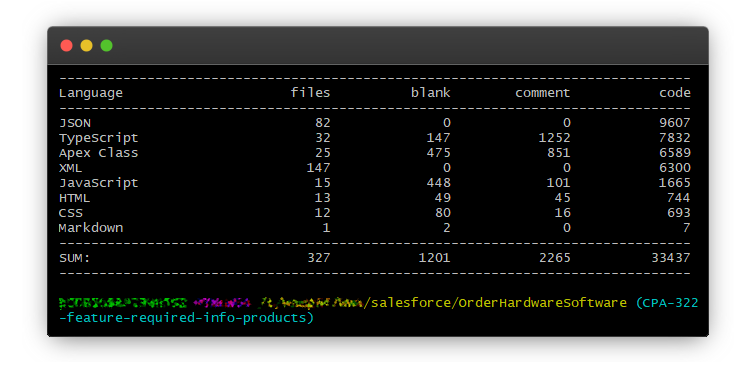Click JavaScript comment count 101
This screenshot has height=366, width=750.
click(x=559, y=183)
